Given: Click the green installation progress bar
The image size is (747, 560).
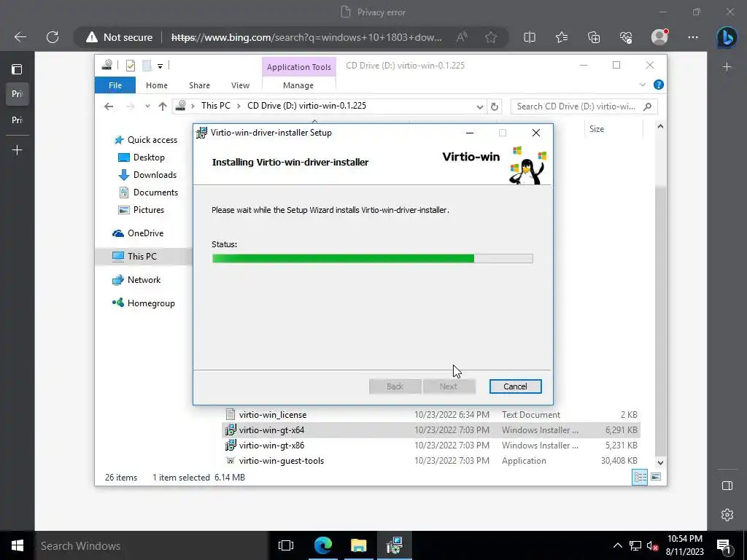Looking at the screenshot, I should pyautogui.click(x=373, y=259).
